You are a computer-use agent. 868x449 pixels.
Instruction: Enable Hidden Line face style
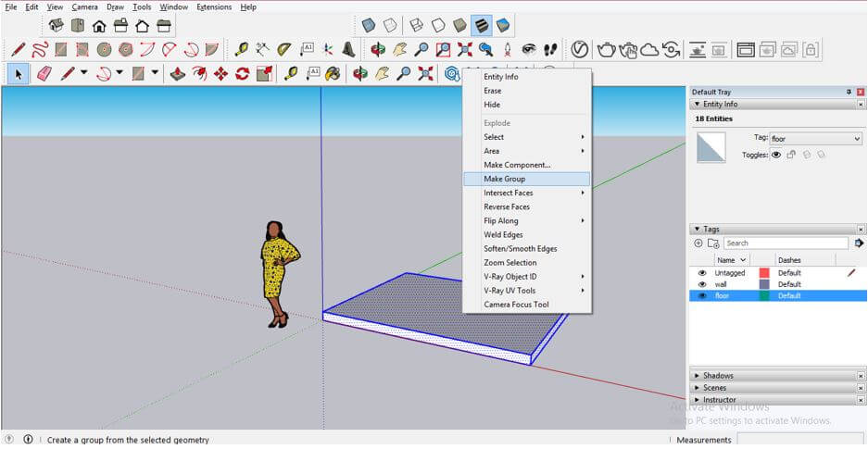point(438,25)
